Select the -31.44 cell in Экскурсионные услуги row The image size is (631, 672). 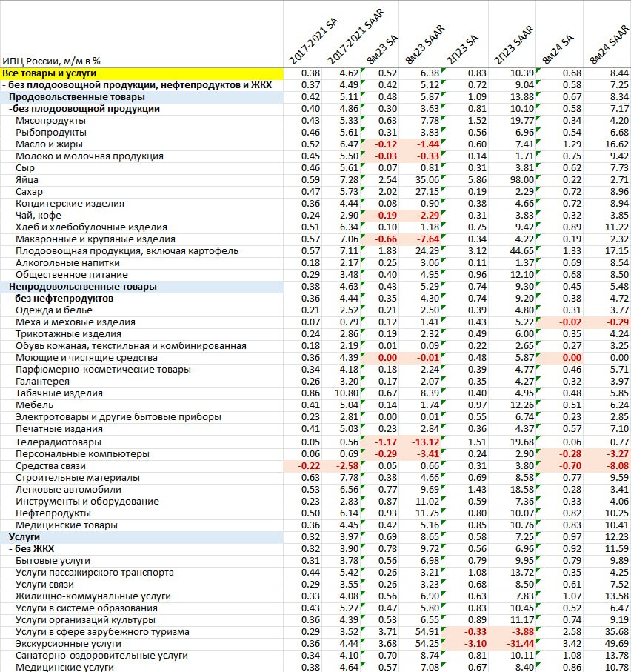tap(518, 644)
